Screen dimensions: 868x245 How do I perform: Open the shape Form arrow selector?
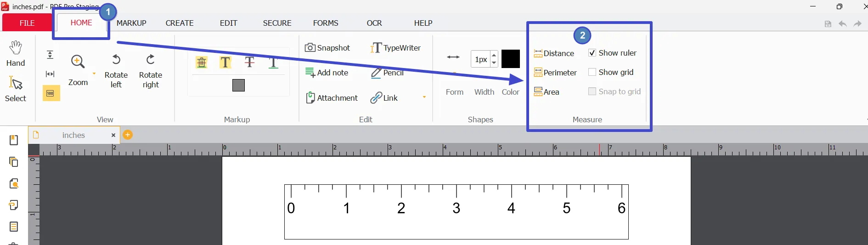click(453, 57)
